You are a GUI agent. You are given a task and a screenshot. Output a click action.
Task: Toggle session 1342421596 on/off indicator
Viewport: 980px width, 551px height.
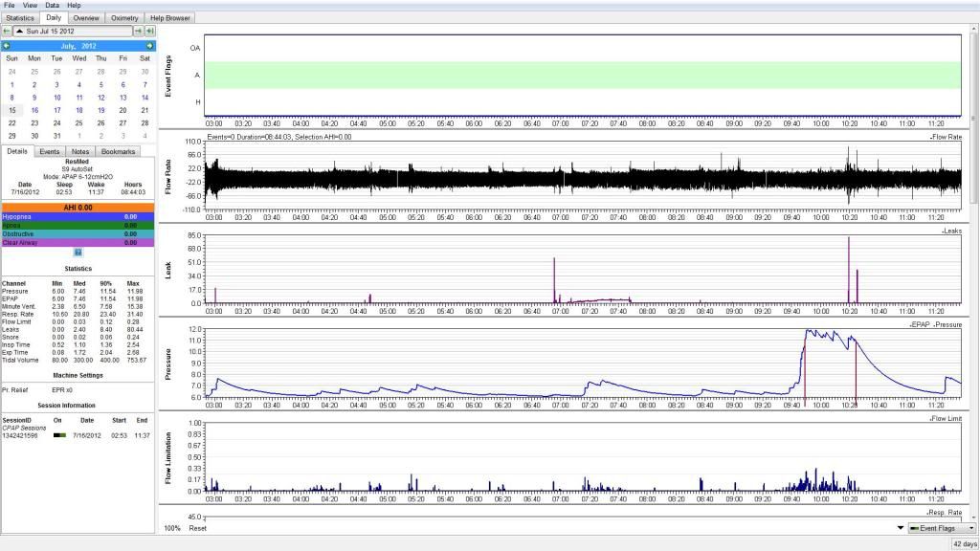[59, 435]
